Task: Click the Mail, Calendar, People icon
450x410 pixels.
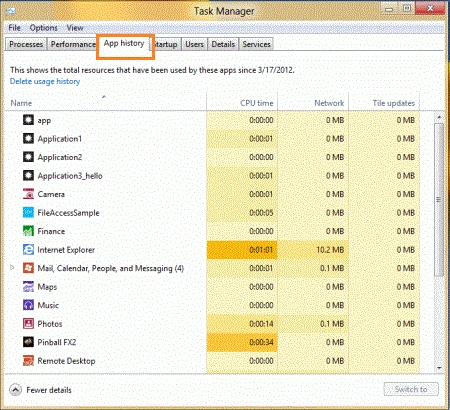Action: tap(28, 268)
